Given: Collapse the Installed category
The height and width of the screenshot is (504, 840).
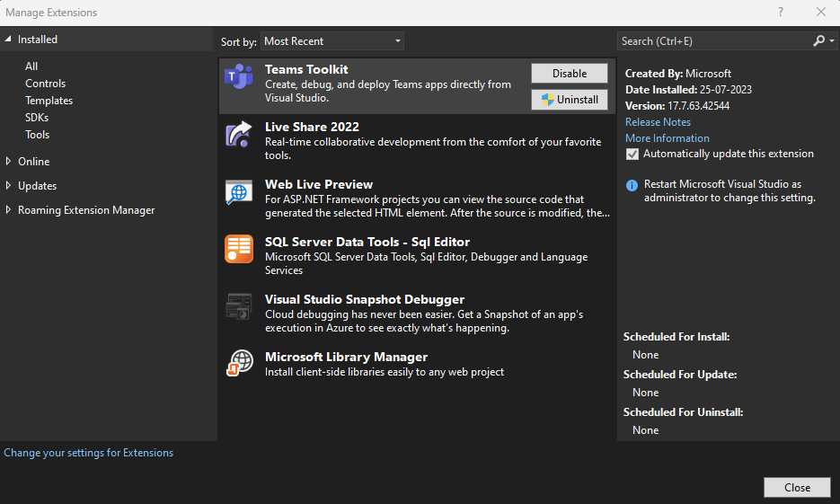Looking at the screenshot, I should (9, 40).
